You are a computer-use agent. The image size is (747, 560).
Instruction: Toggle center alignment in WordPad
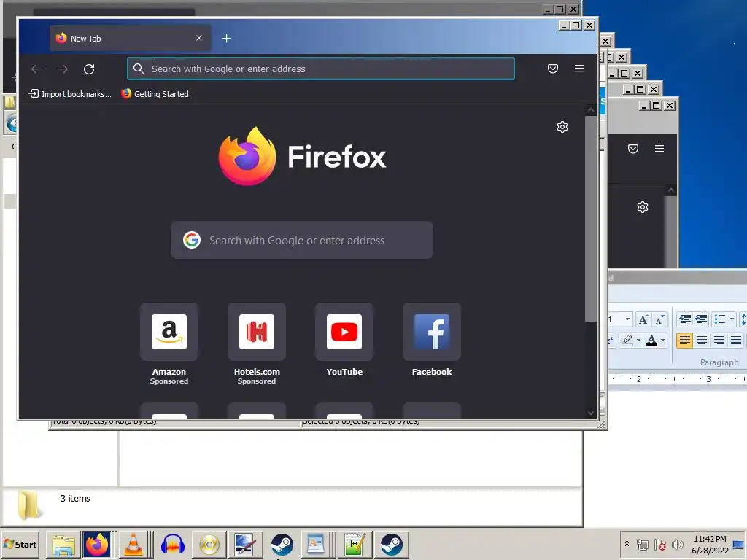click(x=702, y=340)
